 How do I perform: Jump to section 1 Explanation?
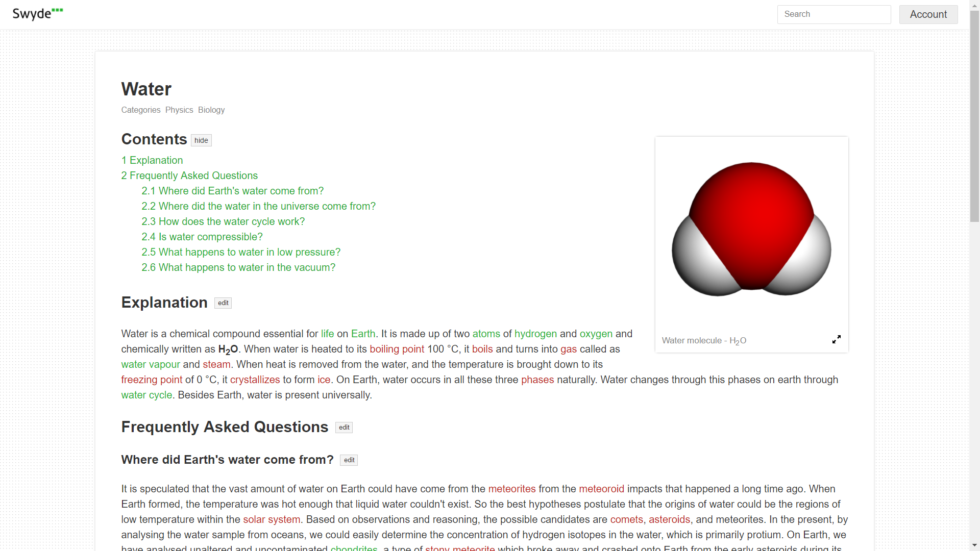click(152, 160)
